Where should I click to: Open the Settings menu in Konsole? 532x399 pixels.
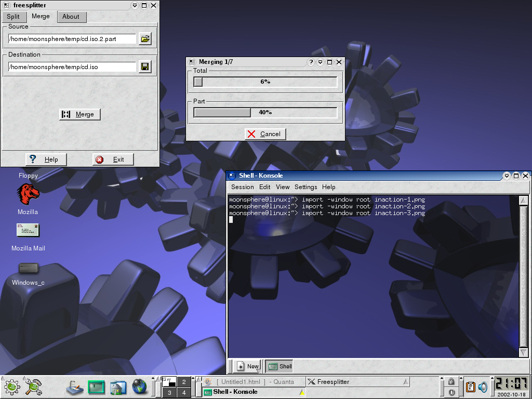tap(305, 187)
